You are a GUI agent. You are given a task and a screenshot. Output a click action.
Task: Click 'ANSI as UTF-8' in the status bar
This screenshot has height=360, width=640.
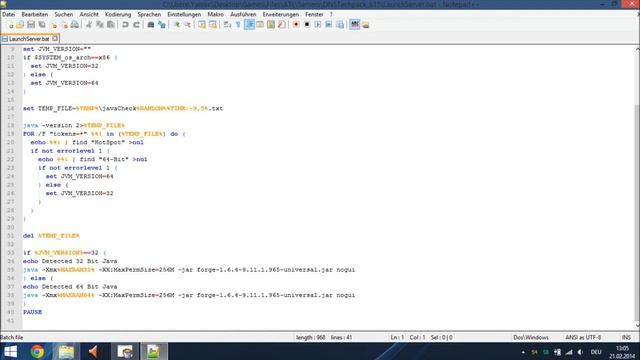click(583, 338)
